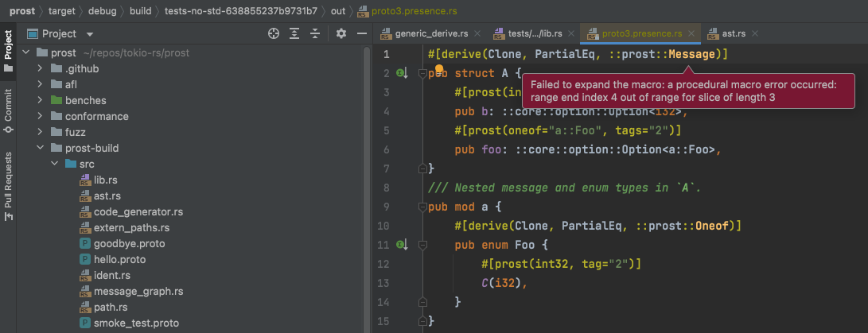Open message_graph.rs from the tree
The image size is (868, 333).
point(138,291)
